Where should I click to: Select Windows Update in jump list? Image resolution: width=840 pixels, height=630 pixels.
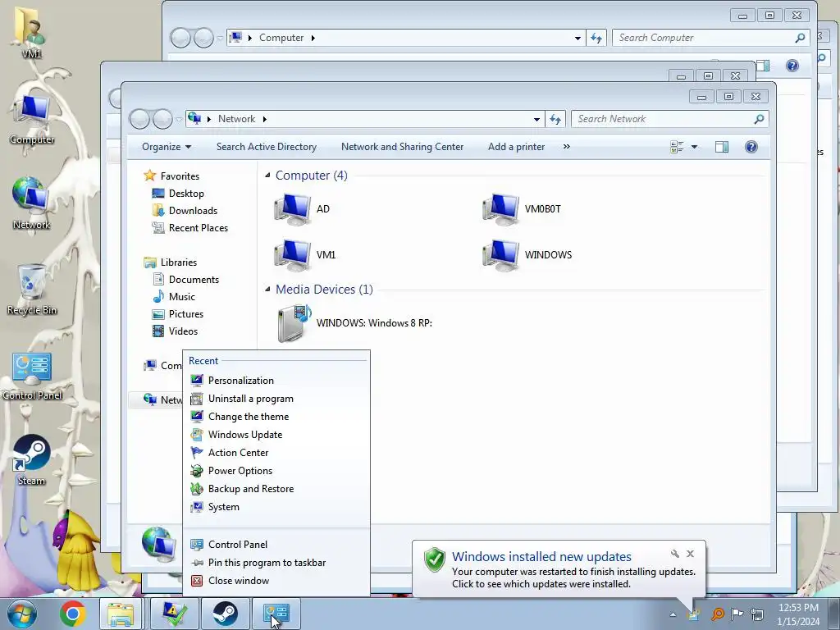tap(276, 435)
